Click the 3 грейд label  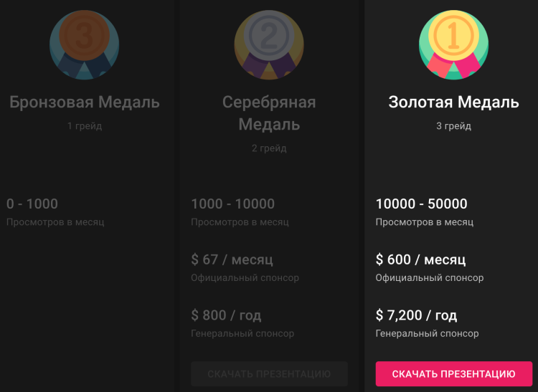[453, 126]
